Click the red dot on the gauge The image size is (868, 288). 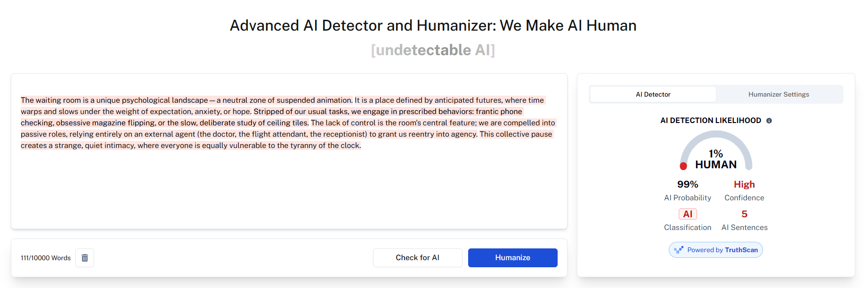pos(683,166)
